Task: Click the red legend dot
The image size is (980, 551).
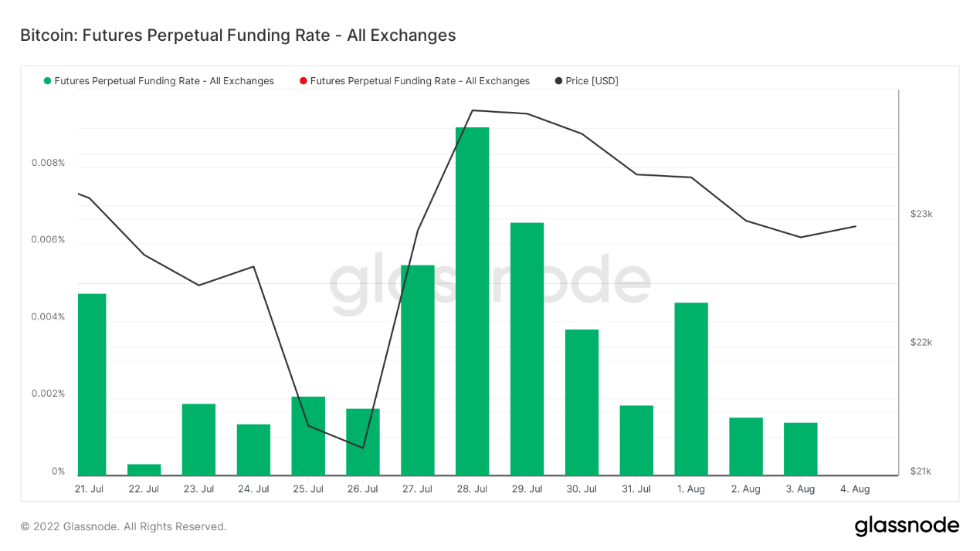Action: (x=303, y=81)
